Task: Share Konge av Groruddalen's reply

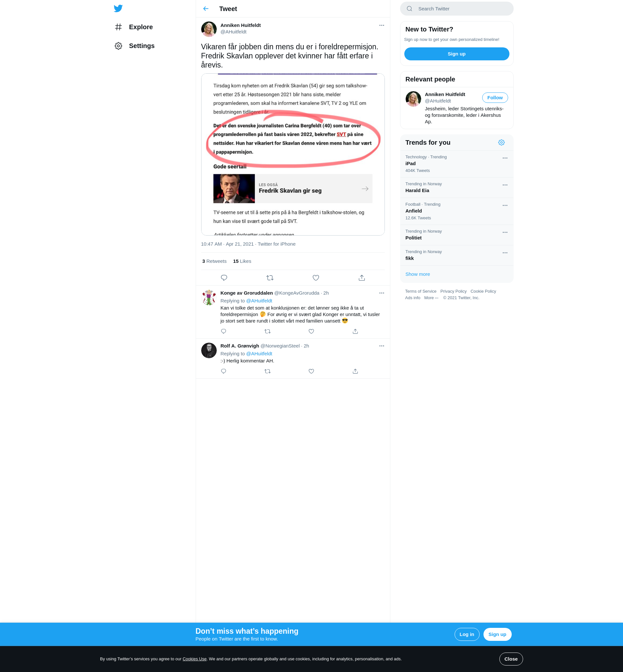Action: pos(355,331)
